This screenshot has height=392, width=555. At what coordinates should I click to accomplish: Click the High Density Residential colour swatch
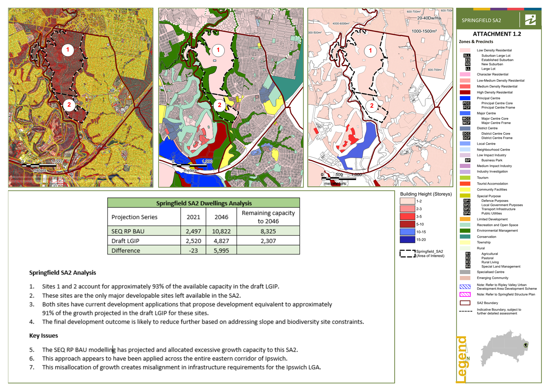pyautogui.click(x=465, y=92)
